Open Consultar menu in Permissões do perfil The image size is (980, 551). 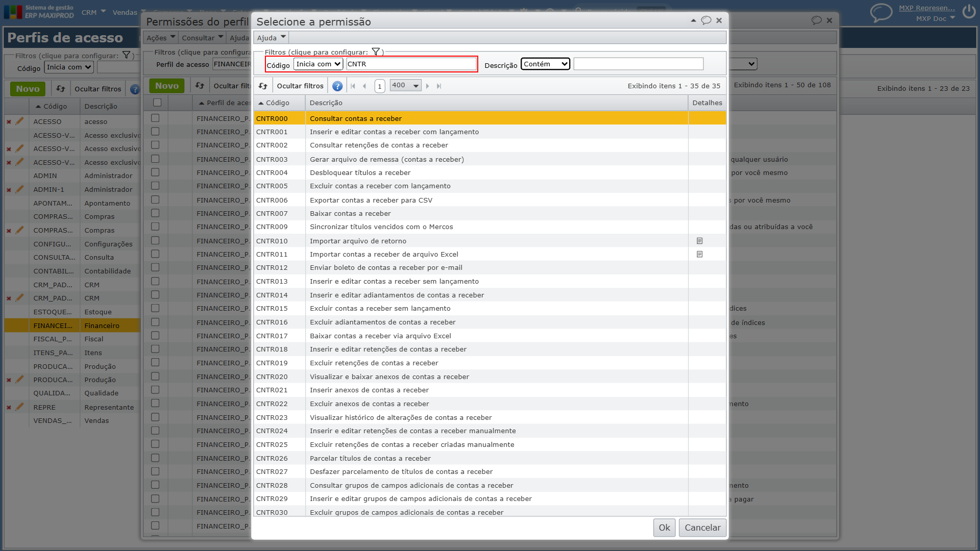(x=203, y=38)
